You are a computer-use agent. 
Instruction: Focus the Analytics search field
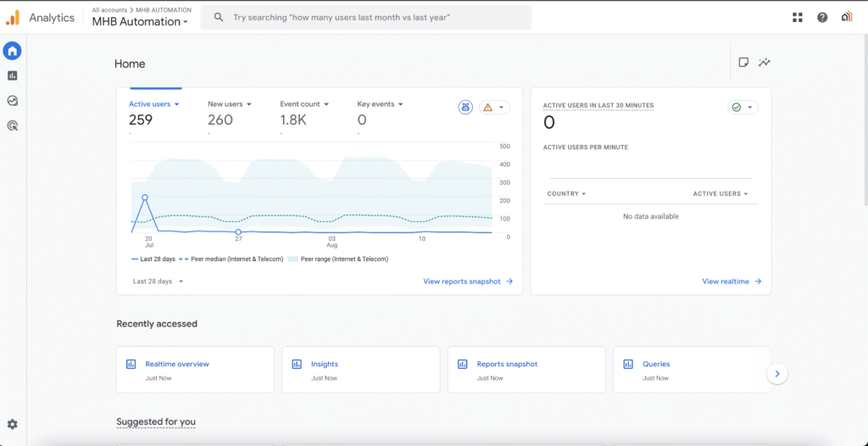click(366, 17)
